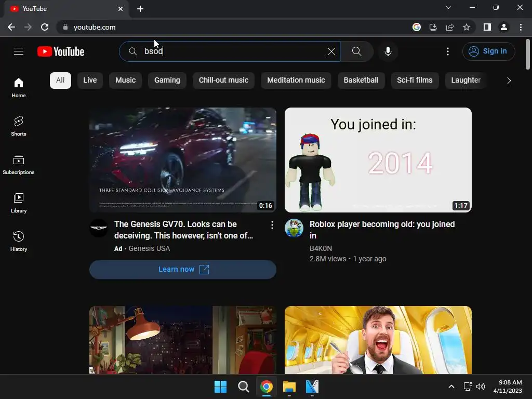Select the Live filter chip
The width and height of the screenshot is (532, 399).
click(90, 81)
